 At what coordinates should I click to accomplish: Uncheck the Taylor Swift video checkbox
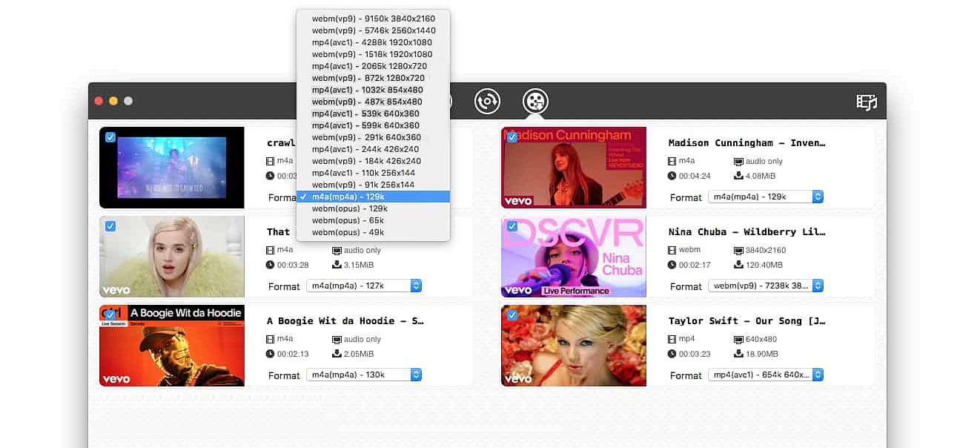(x=512, y=314)
